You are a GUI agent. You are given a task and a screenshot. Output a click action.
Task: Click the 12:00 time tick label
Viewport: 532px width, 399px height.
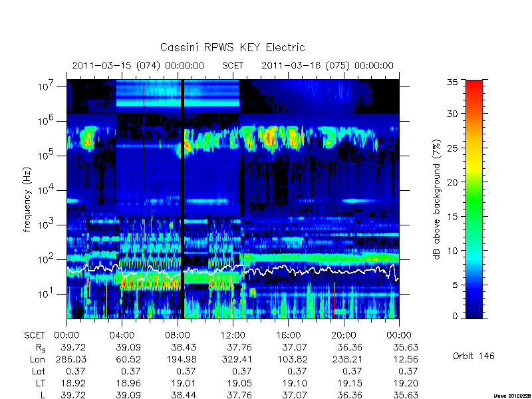tap(233, 335)
